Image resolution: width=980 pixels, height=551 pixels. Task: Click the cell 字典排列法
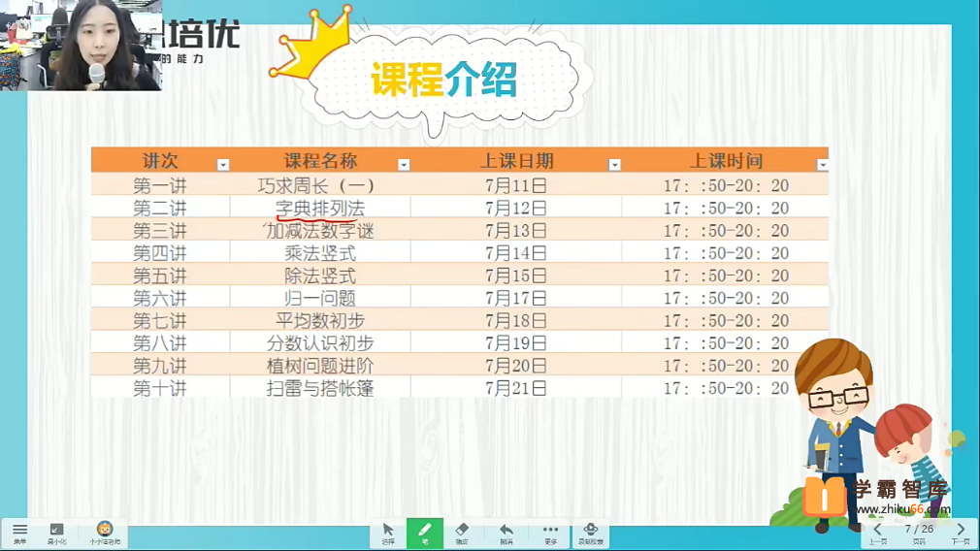pyautogui.click(x=320, y=208)
